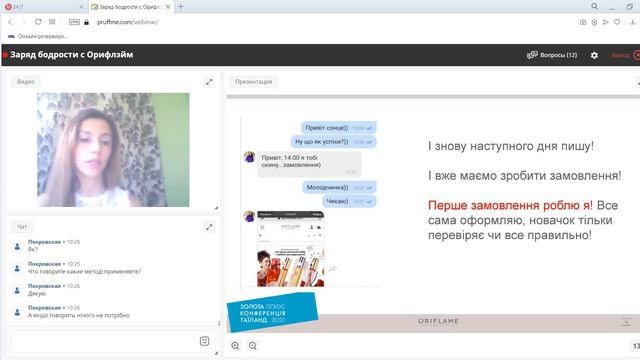Viewport: 640px width, 360px height.
Task: Expand the Чат panel to fullscreen
Action: pos(209,227)
